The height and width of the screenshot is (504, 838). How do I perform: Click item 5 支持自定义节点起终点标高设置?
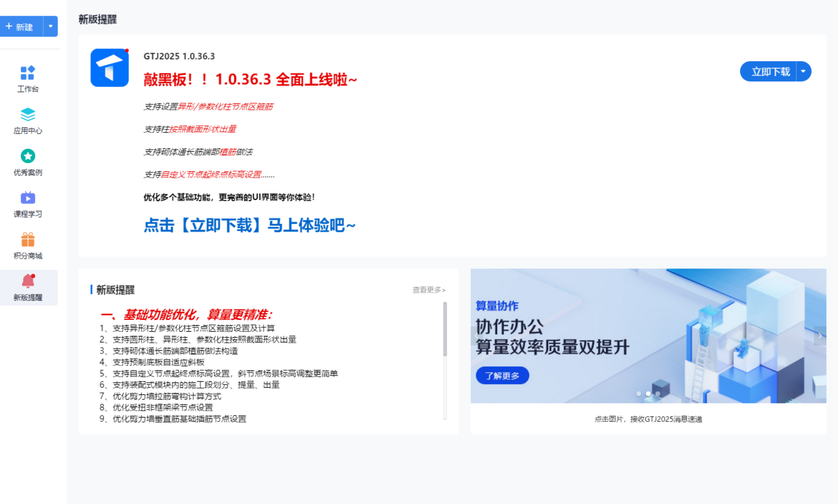[218, 374]
